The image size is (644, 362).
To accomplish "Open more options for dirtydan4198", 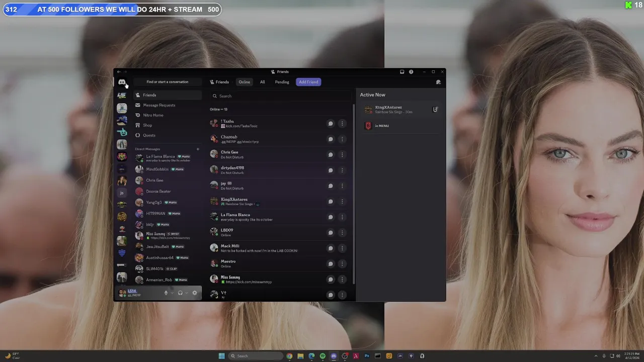I will point(342,170).
